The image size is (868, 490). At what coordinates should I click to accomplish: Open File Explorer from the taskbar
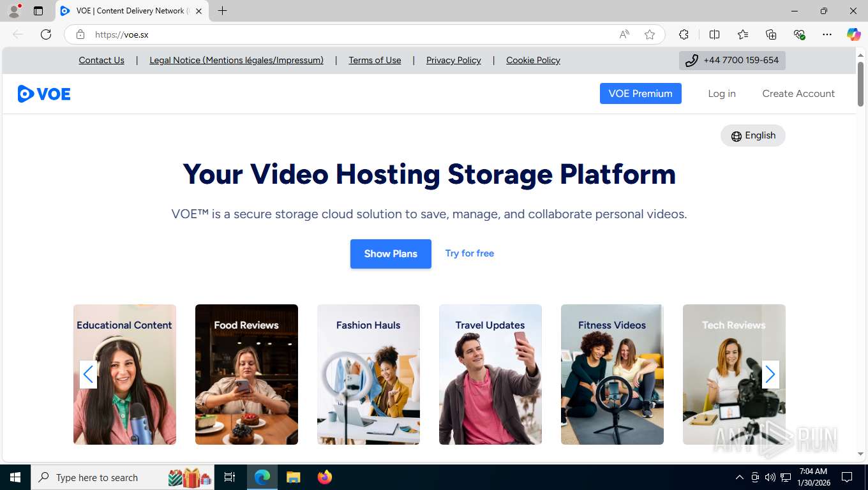(293, 477)
